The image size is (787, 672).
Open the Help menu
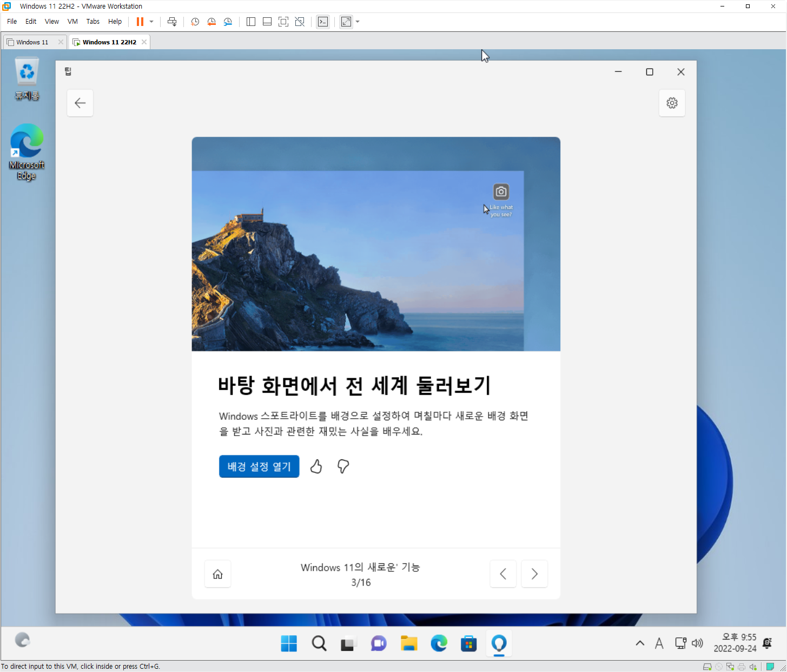pyautogui.click(x=115, y=22)
